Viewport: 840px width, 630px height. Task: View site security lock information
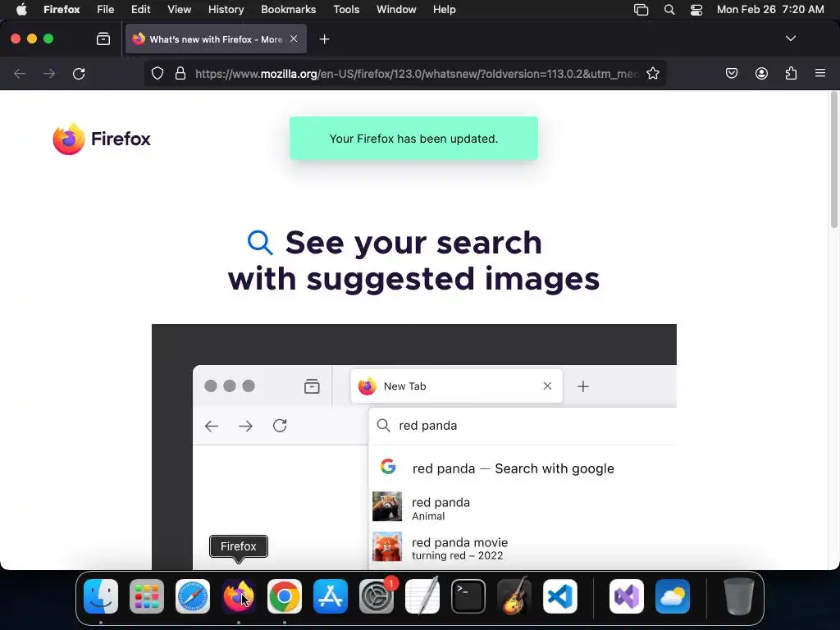pyautogui.click(x=180, y=73)
